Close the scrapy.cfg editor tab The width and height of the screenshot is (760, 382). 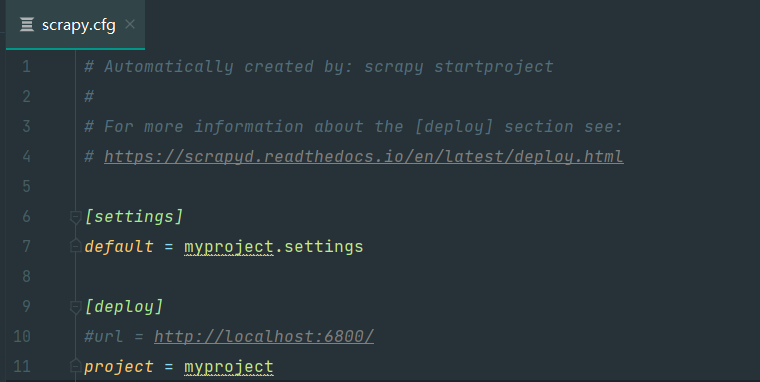130,24
